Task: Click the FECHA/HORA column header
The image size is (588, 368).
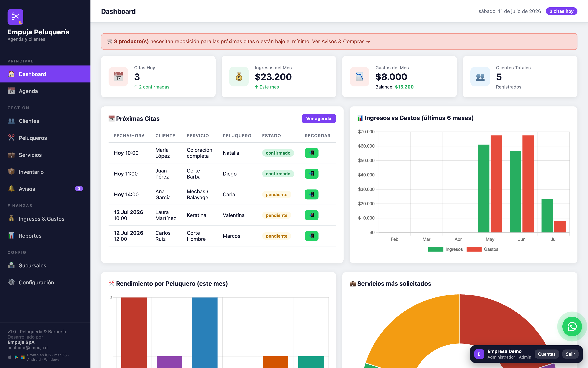Action: coord(129,135)
